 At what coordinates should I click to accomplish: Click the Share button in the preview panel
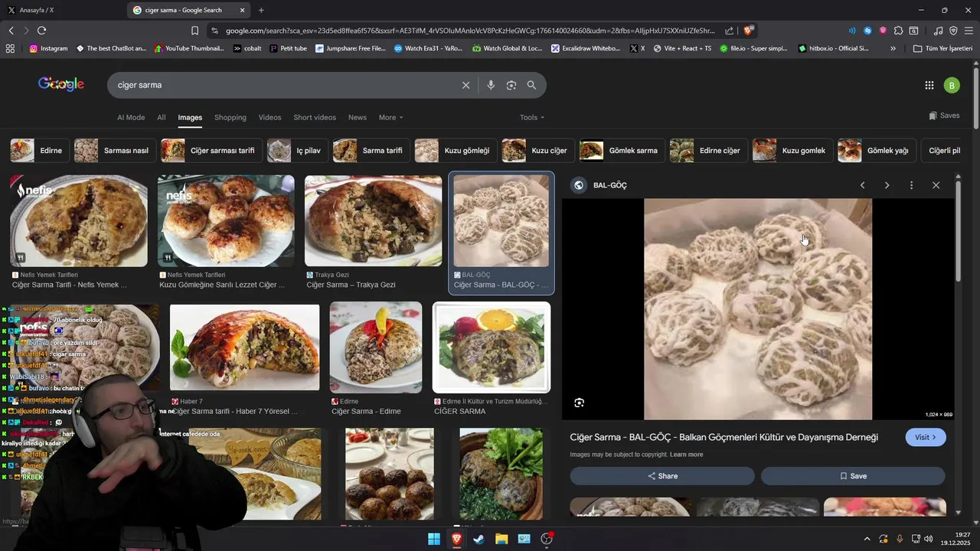click(x=662, y=476)
